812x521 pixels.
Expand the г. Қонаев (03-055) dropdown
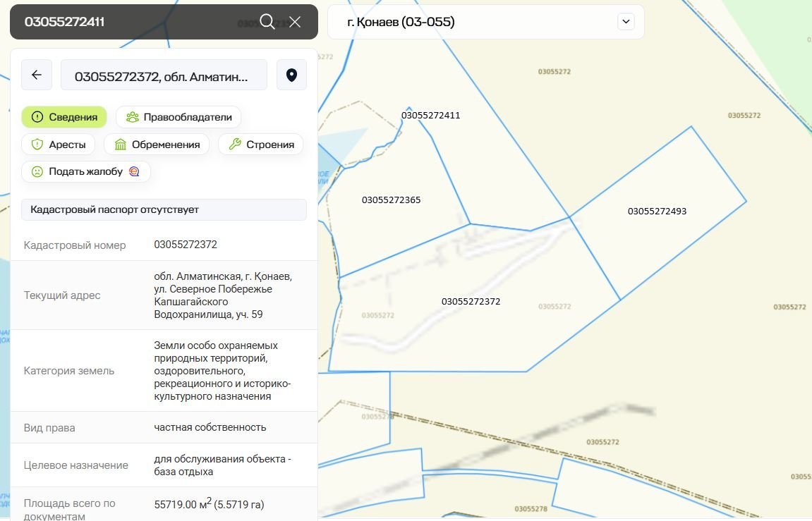(626, 22)
